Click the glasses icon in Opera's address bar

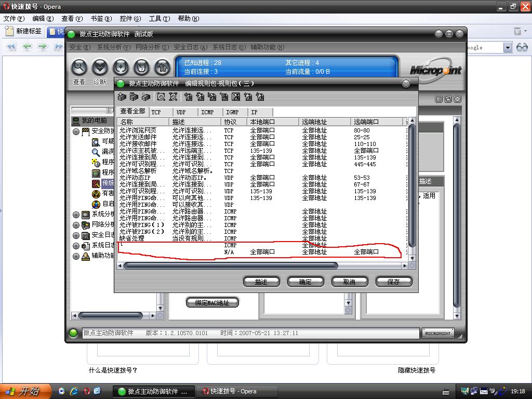point(522,47)
